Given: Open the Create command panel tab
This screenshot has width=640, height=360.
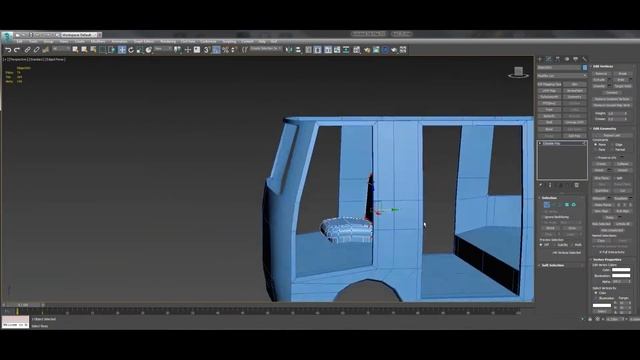Looking at the screenshot, I should [540, 59].
